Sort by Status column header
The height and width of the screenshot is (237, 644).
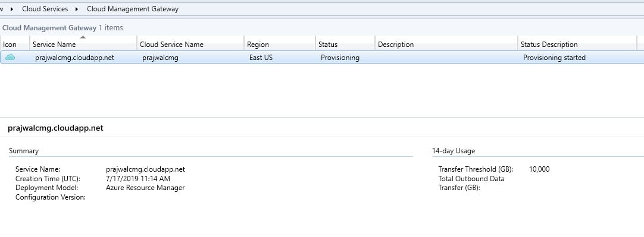pyautogui.click(x=345, y=45)
